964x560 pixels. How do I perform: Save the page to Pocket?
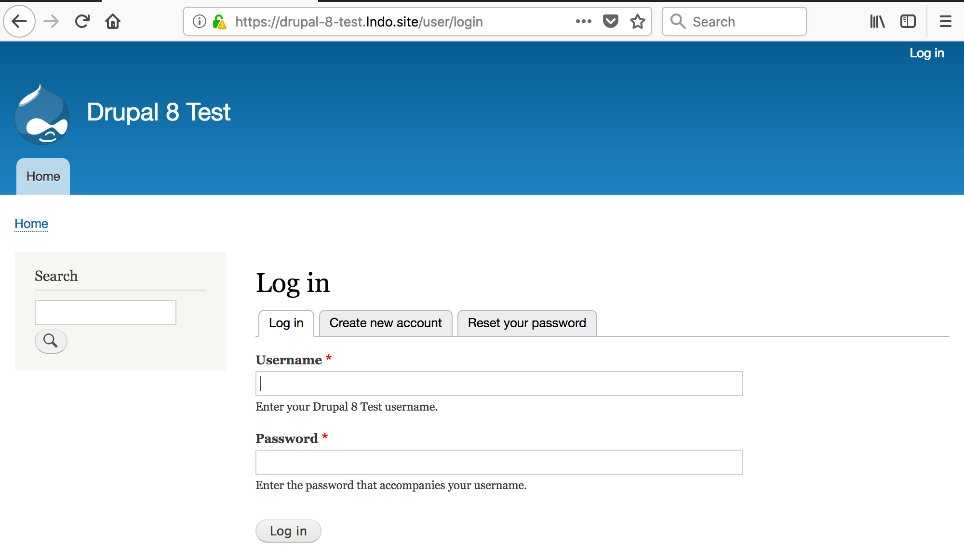(x=611, y=21)
